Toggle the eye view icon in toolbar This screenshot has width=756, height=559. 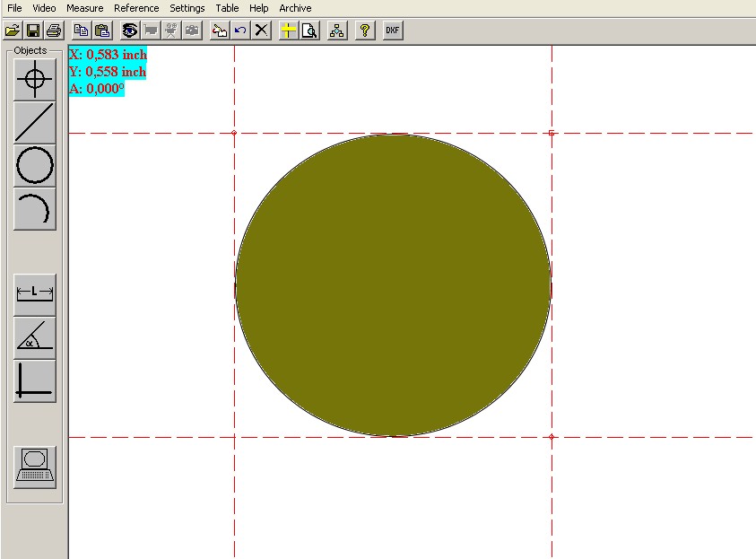[130, 30]
